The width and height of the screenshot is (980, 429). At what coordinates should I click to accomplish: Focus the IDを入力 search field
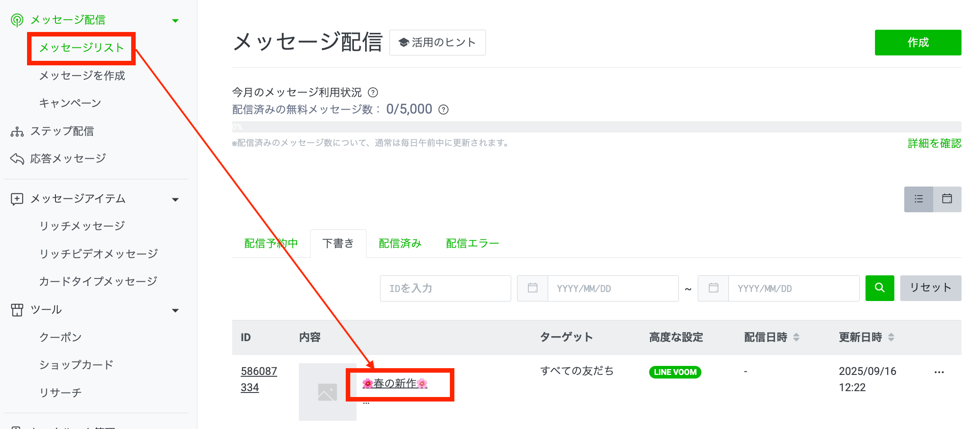[x=445, y=288]
